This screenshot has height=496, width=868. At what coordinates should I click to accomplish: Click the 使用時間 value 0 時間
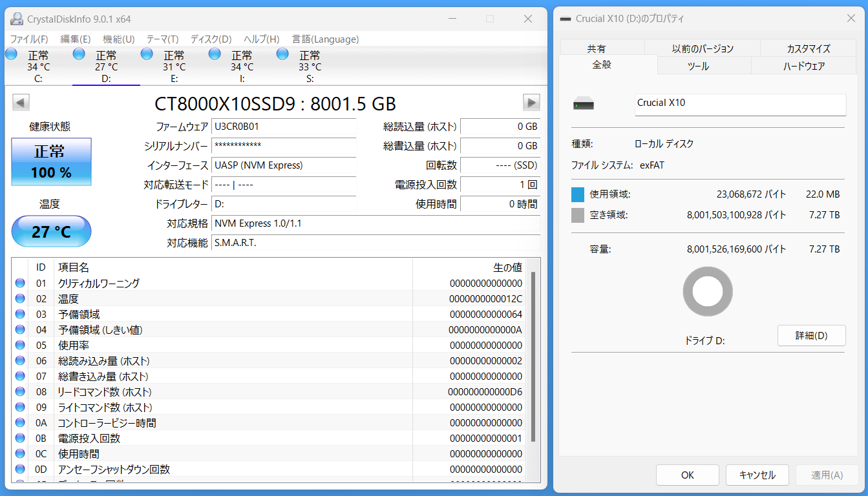click(500, 204)
